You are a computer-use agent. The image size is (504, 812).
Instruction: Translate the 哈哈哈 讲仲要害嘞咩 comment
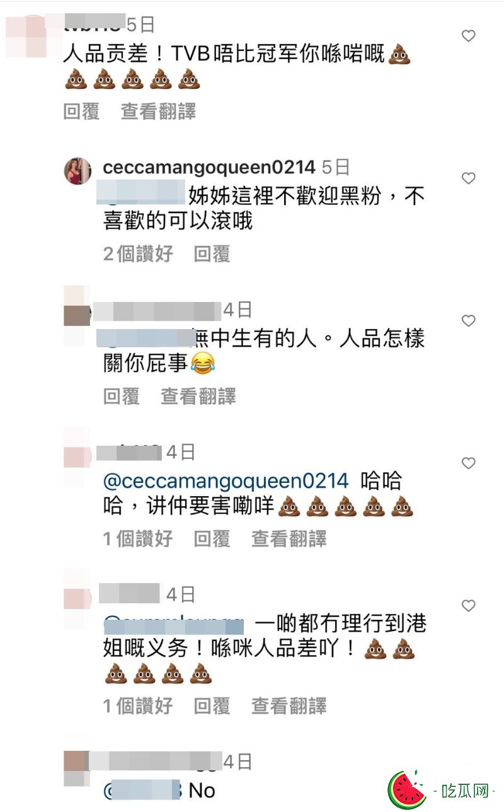[289, 539]
